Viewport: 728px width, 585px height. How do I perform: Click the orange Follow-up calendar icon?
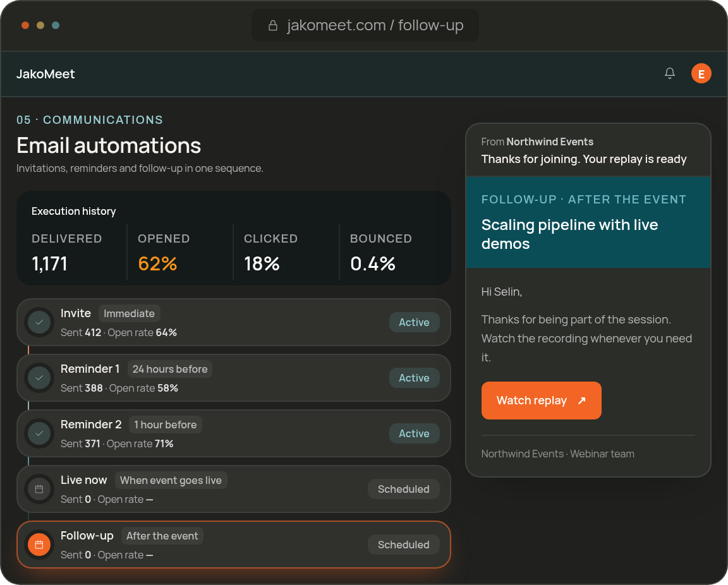[x=39, y=545]
